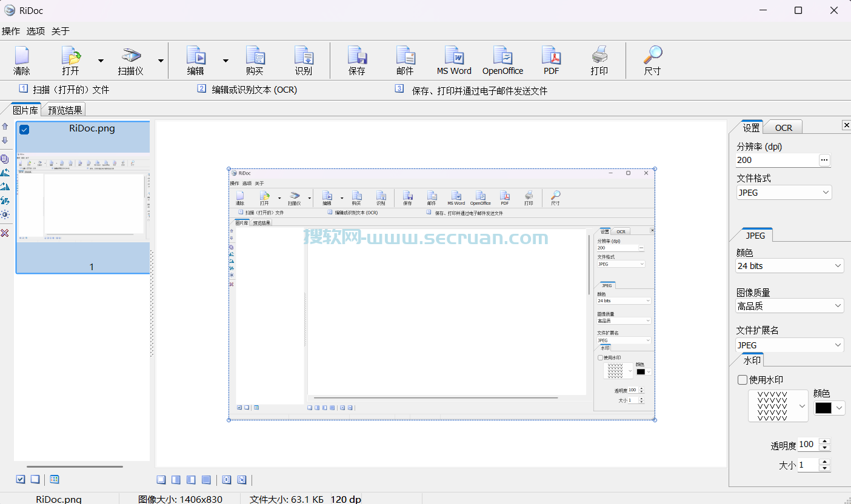Click the 购买 (Buy) toolbar icon

[x=255, y=55]
